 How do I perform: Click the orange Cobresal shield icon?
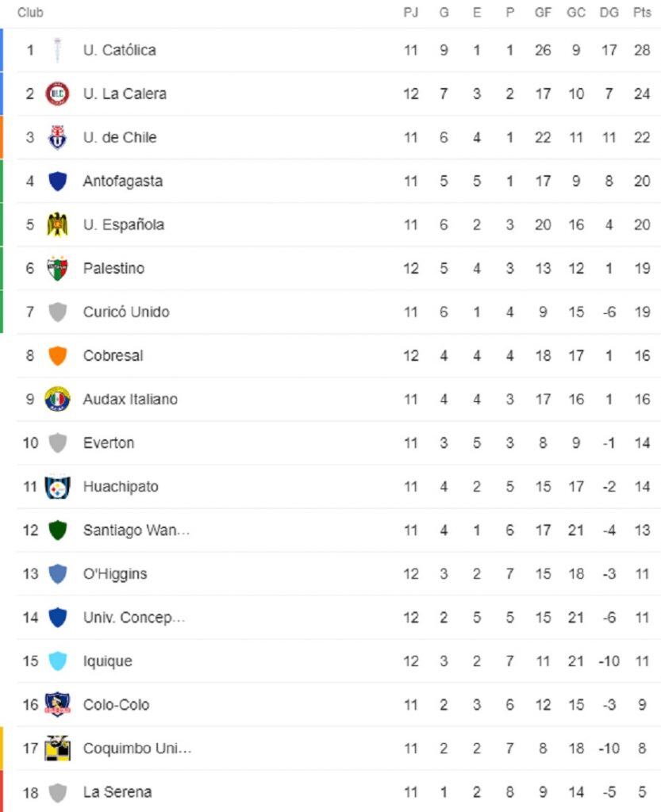[57, 356]
